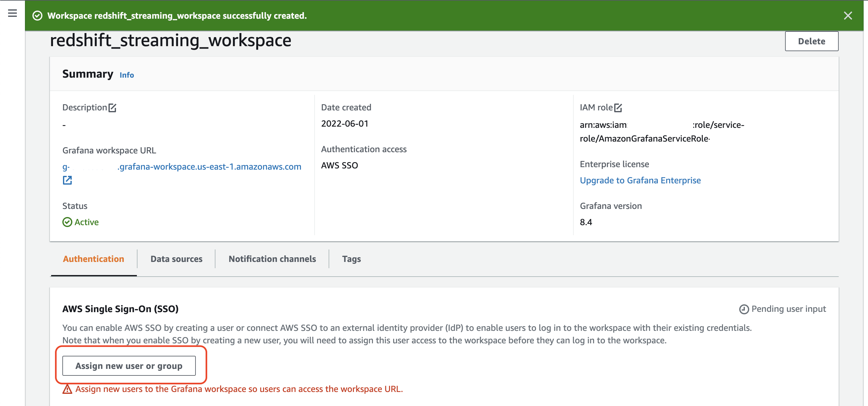Switch to the Data sources tab

point(176,259)
